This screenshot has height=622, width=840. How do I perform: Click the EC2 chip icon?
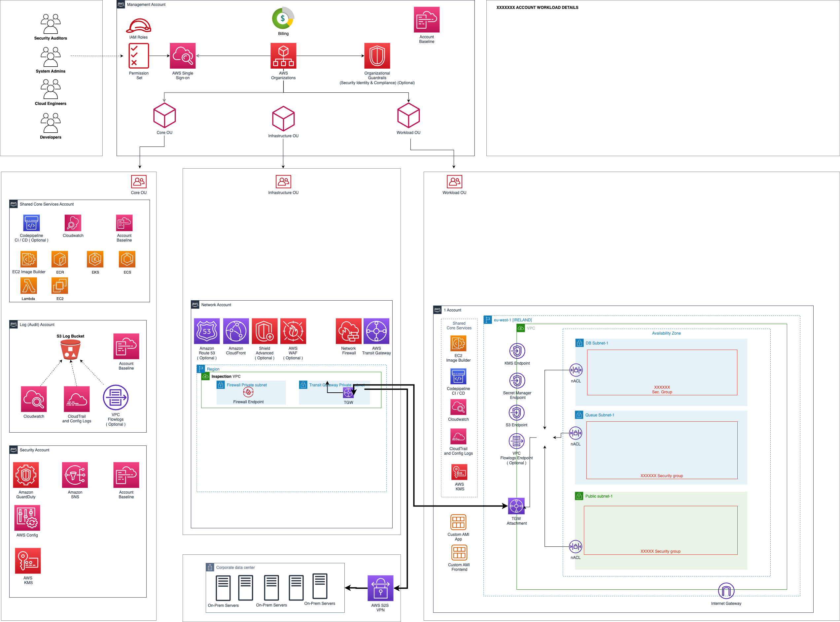coord(60,286)
